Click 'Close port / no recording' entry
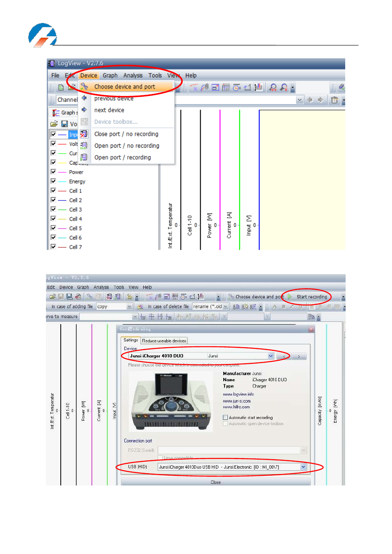The image size is (392, 554). coord(126,134)
